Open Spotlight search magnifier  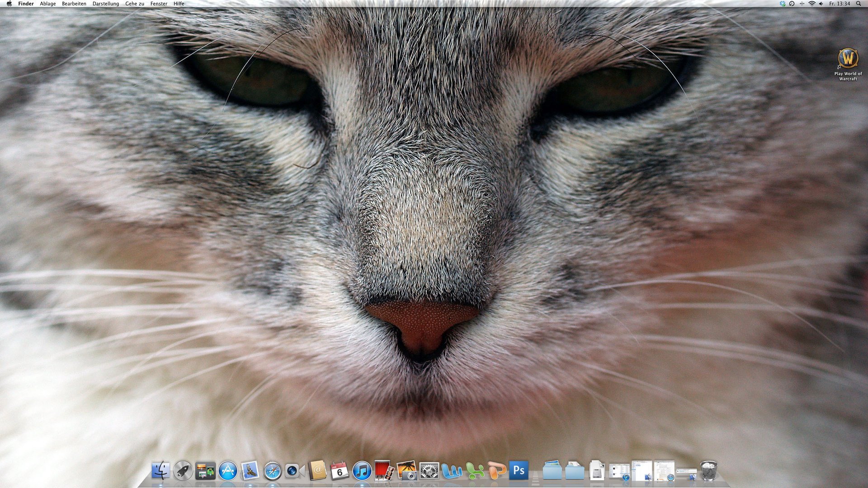(x=859, y=4)
